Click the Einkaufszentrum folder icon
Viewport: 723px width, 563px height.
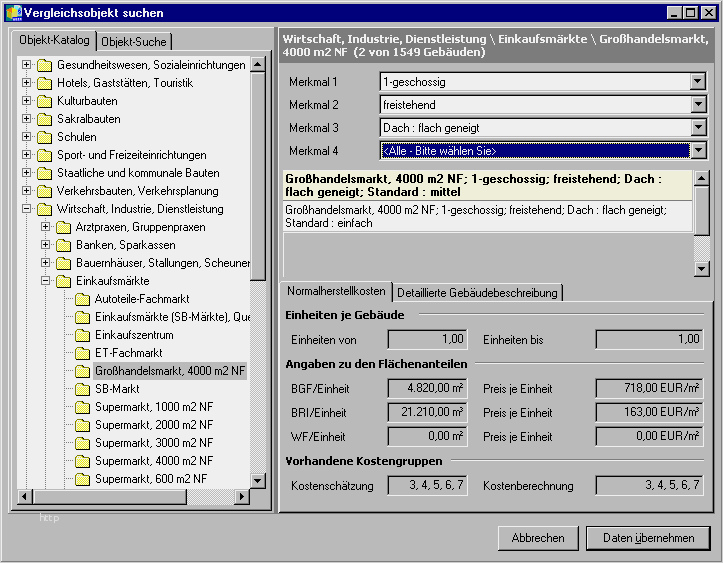pyautogui.click(x=82, y=335)
